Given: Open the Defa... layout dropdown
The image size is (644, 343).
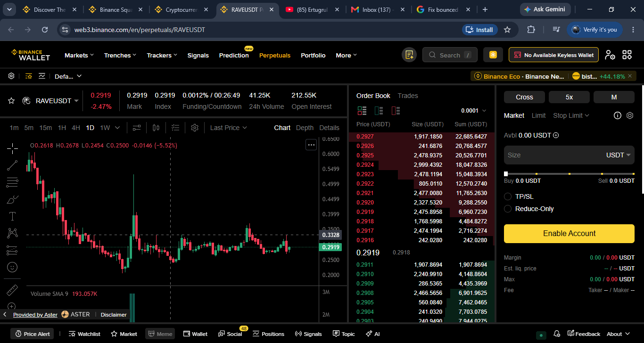Looking at the screenshot, I should pos(68,76).
